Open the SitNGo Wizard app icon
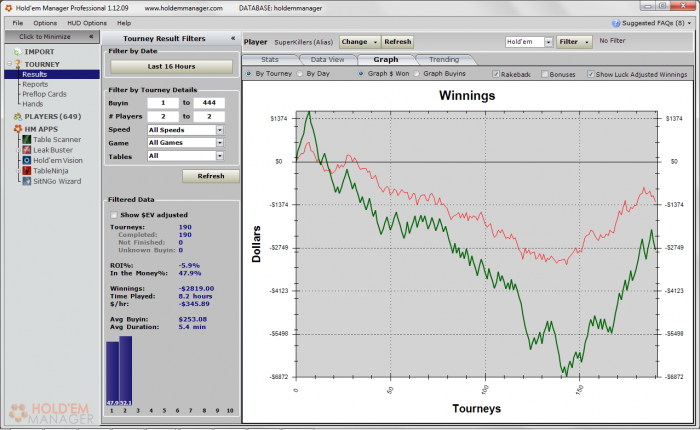The height and width of the screenshot is (430, 700). 26,182
